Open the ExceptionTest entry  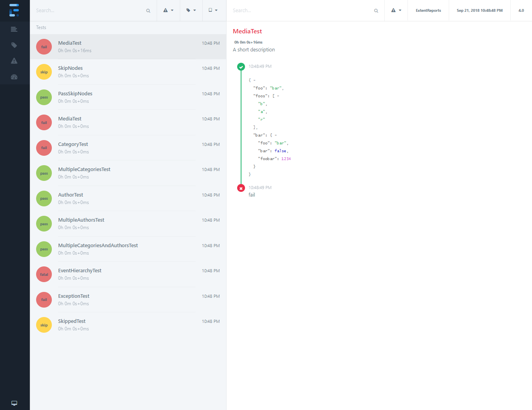point(74,296)
